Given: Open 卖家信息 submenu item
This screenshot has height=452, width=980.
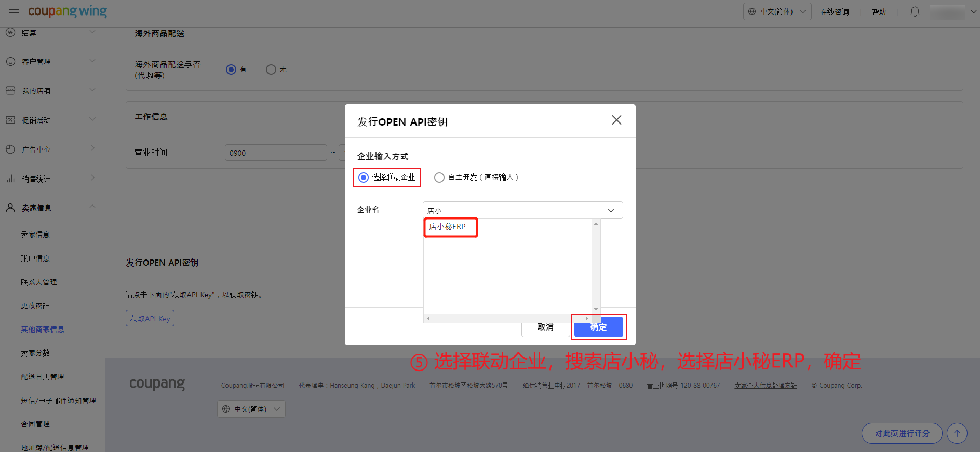Looking at the screenshot, I should pos(35,235).
